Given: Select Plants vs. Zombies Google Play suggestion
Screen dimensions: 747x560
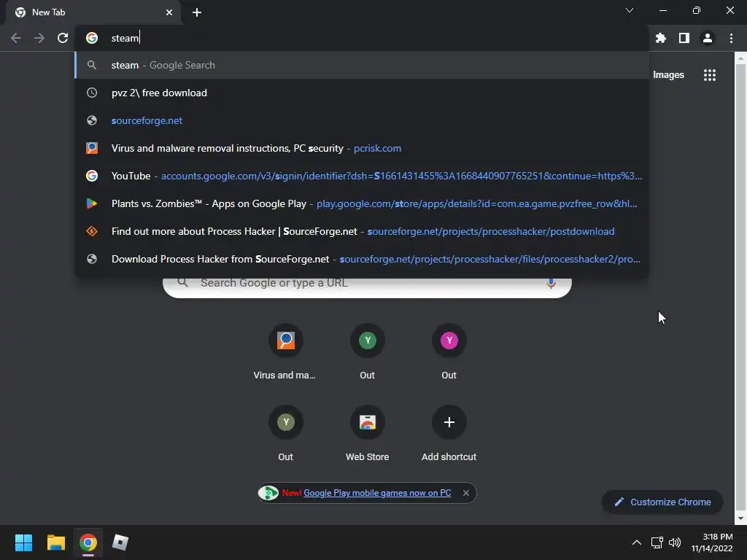Looking at the screenshot, I should point(362,203).
